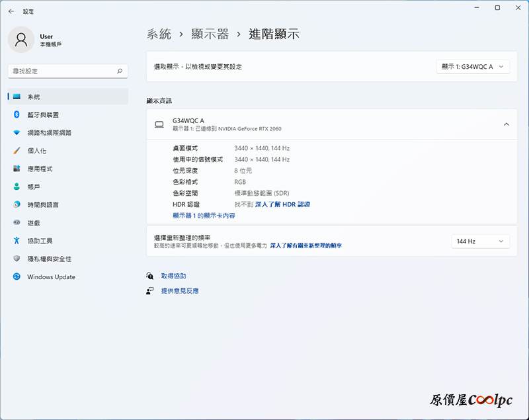
Task: Collapse the G34WQC A display info panel
Action: [x=506, y=124]
